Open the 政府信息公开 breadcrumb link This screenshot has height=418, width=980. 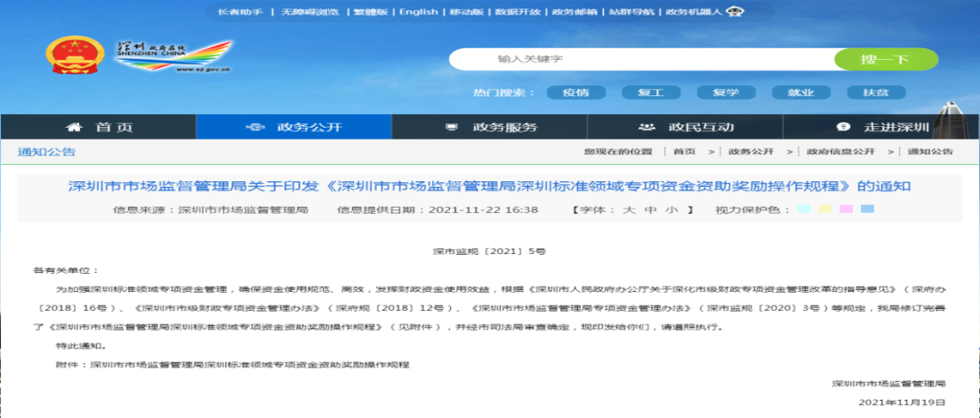tap(840, 151)
